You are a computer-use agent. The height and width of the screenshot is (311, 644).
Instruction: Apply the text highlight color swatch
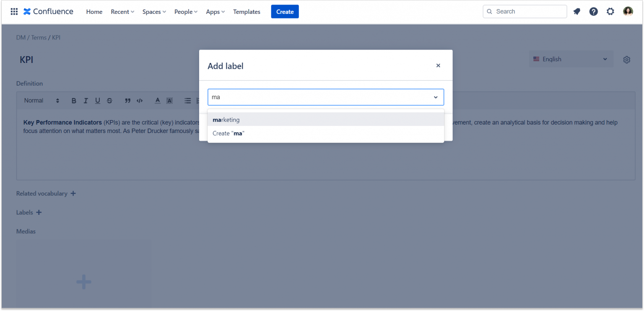pos(169,100)
